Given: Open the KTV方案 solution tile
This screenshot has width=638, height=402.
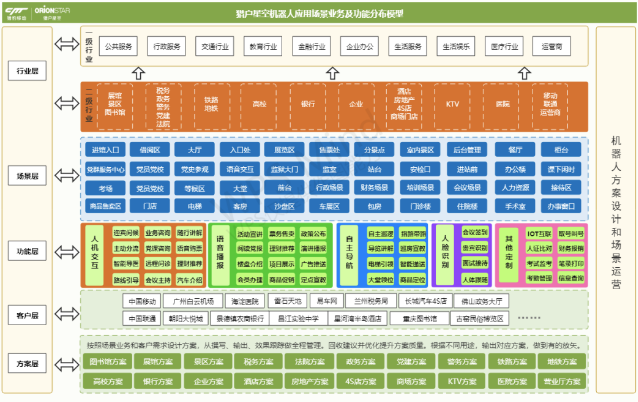Looking at the screenshot, I should click(462, 381).
